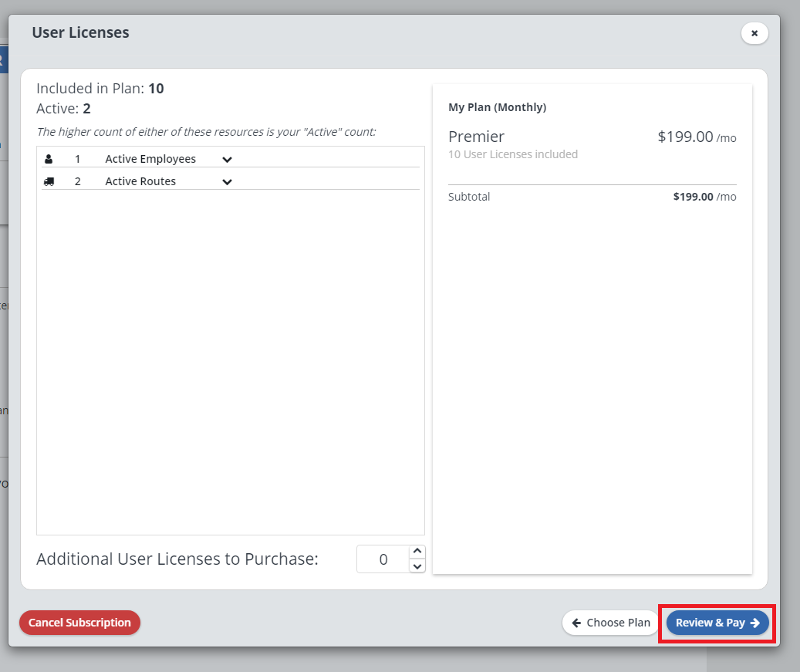
Task: Decrease additional licenses with down arrow
Action: pos(417,566)
